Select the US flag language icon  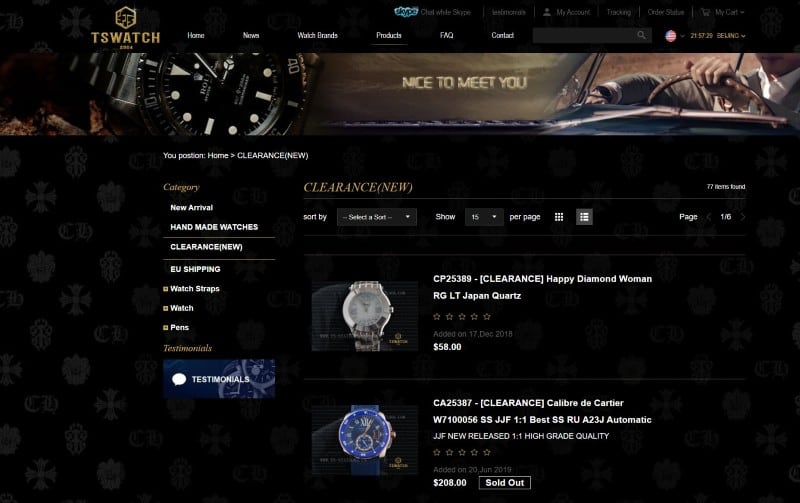tap(671, 36)
